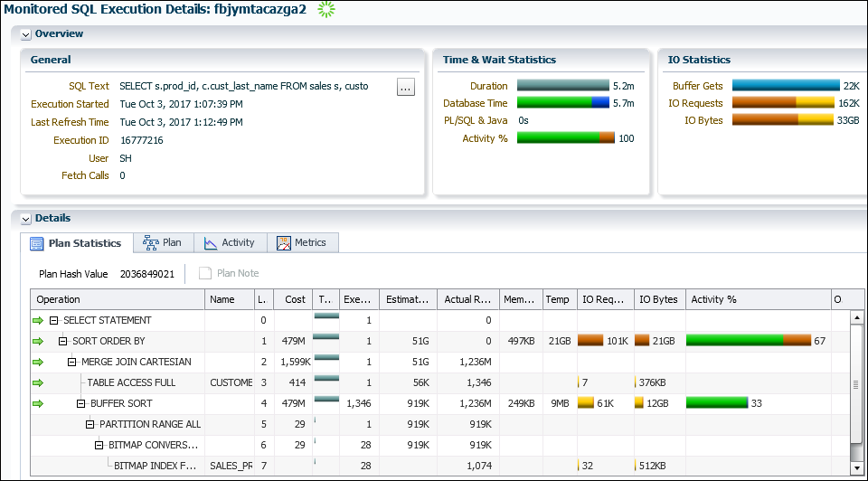Collapse the PARTITION RANGE ALL node

90,424
